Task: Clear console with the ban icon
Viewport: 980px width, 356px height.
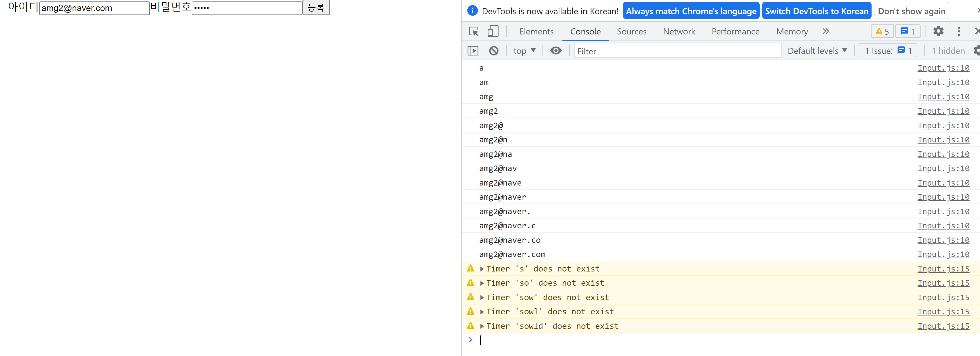Action: (493, 51)
